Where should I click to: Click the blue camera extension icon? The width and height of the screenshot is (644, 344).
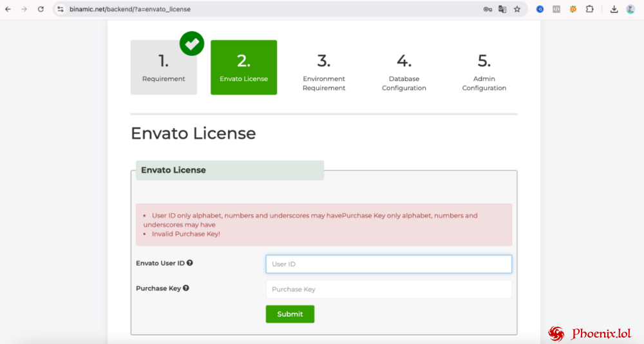(x=540, y=9)
